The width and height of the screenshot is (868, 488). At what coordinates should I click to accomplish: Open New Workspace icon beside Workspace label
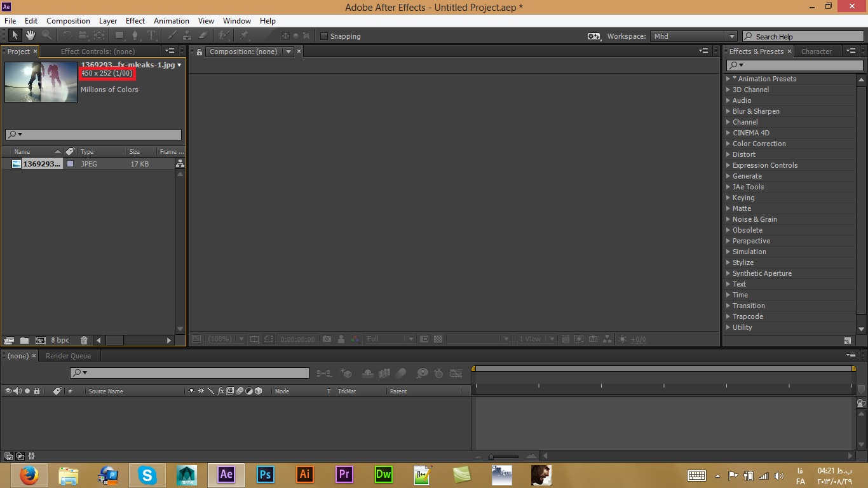(x=593, y=36)
